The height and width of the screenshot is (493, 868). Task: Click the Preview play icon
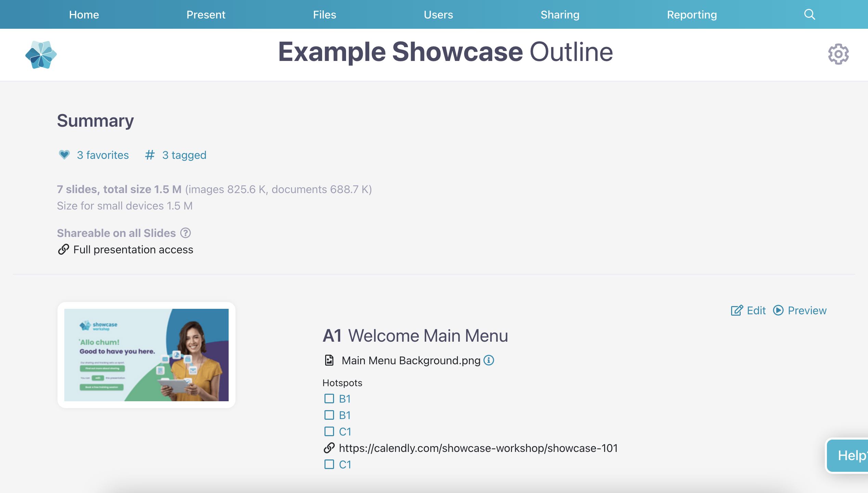point(778,310)
